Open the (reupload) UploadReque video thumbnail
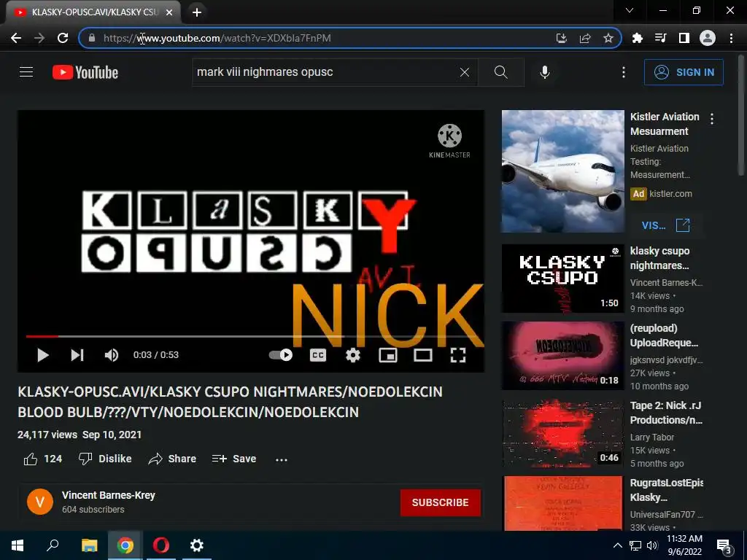 pos(562,356)
